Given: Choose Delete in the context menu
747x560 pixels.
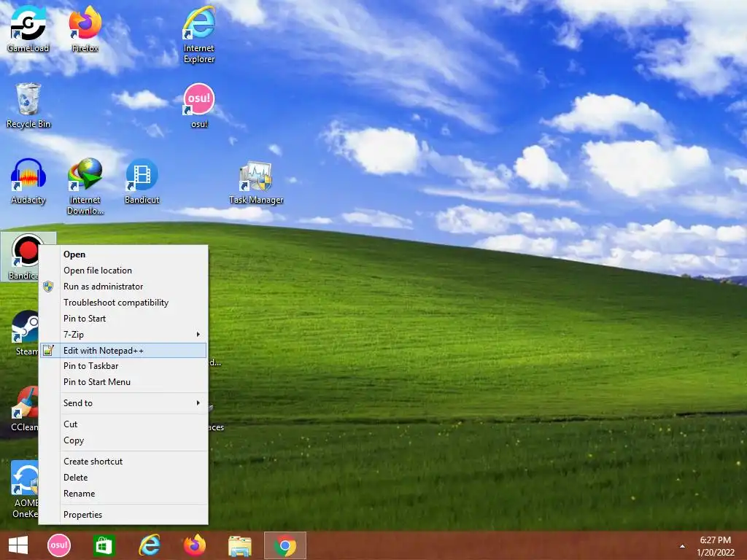Looking at the screenshot, I should (x=123, y=477).
